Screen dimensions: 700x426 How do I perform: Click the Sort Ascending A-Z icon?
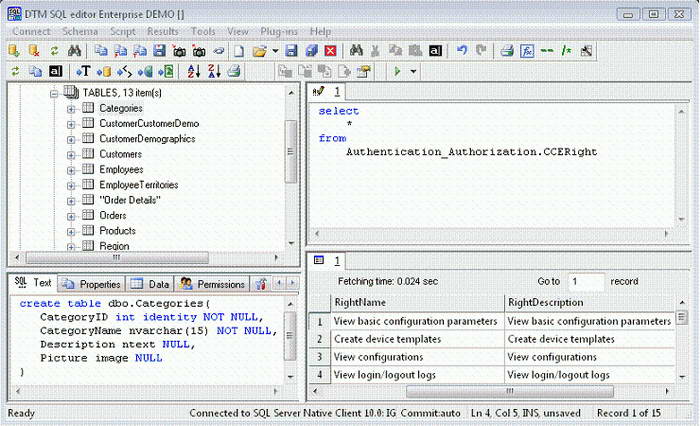coord(194,71)
